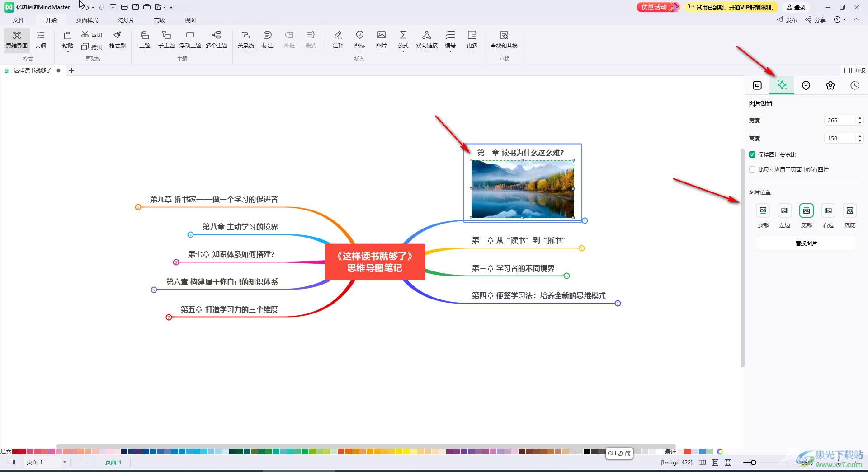
Task: Insert a note (注释)
Action: click(x=338, y=40)
